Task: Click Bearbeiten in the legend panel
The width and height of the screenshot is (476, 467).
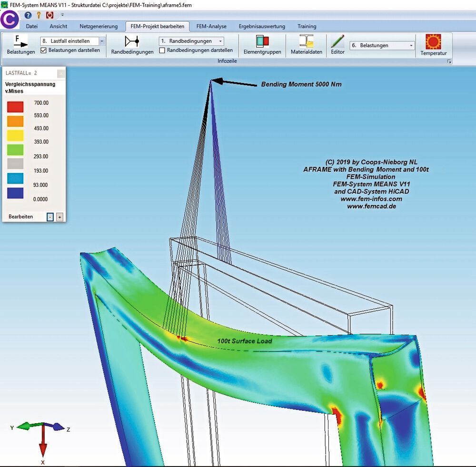Action: point(20,216)
